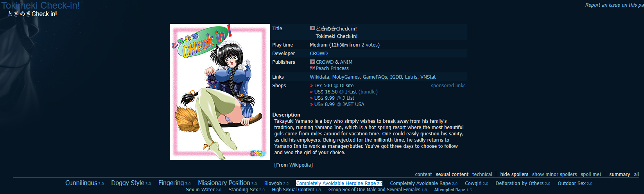Open the CROWD developer link
This screenshot has width=644, height=194.
(x=319, y=54)
